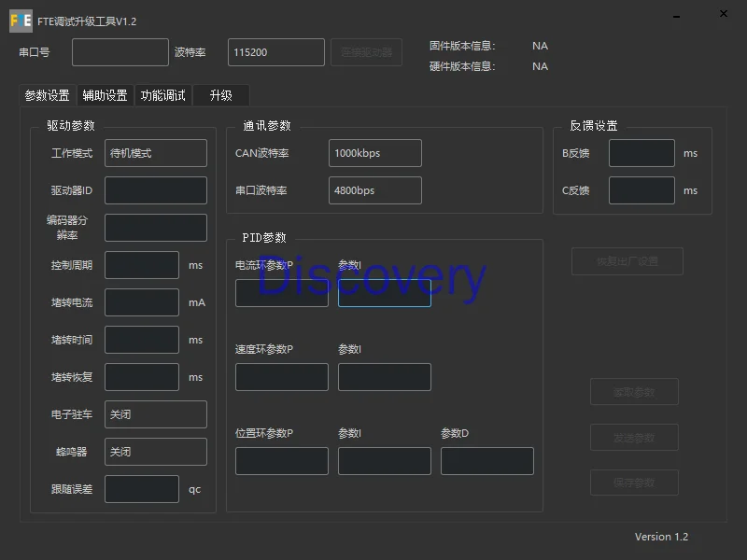
Task: Click the 硬件版本信息 label
Action: [x=462, y=66]
